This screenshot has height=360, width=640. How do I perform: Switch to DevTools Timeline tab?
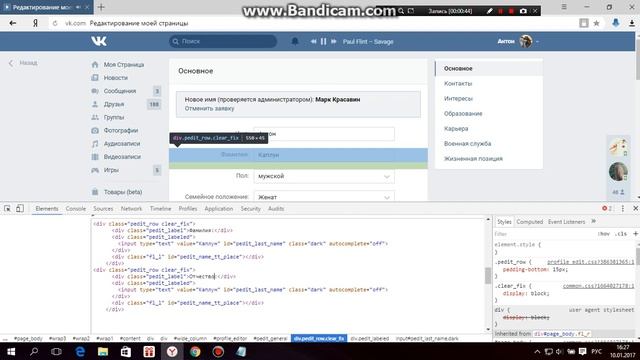160,209
